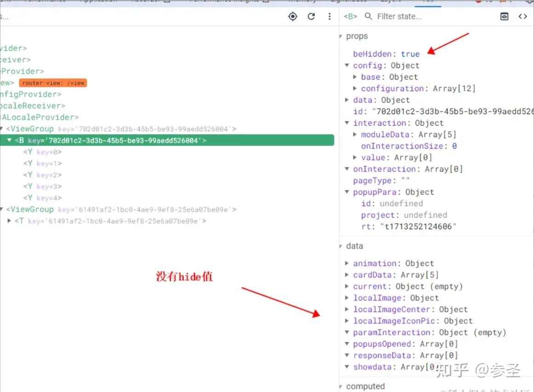The image size is (534, 392).
Task: Open the three-dot more options menu
Action: tap(330, 16)
